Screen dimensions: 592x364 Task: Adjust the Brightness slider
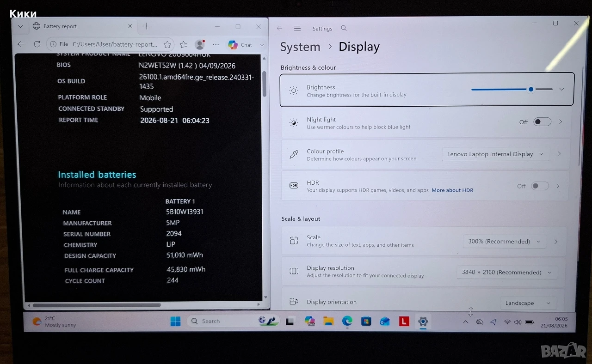(x=512, y=89)
